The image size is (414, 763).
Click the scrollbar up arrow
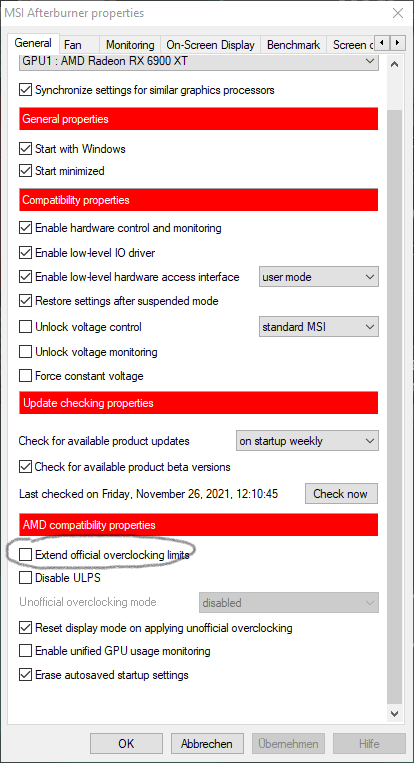[395, 64]
